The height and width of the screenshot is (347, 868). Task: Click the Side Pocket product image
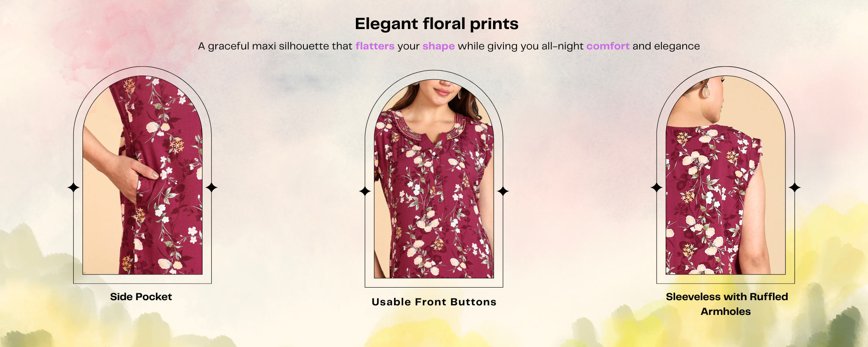(142, 175)
